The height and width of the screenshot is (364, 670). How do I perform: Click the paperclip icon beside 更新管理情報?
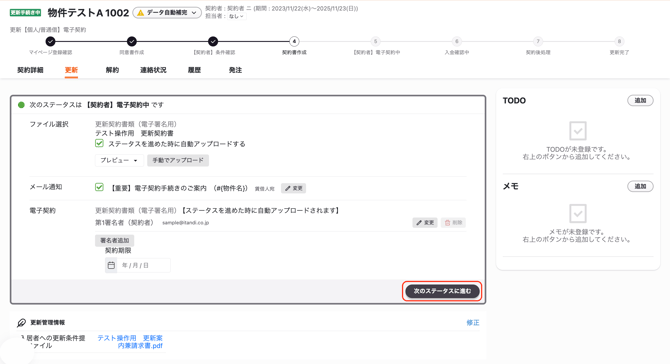tap(21, 323)
